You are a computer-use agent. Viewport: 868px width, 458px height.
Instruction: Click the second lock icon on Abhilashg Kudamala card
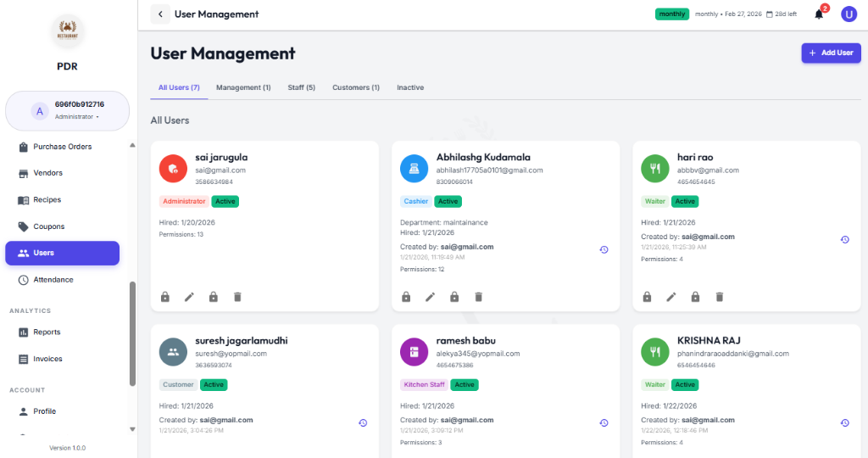(454, 297)
